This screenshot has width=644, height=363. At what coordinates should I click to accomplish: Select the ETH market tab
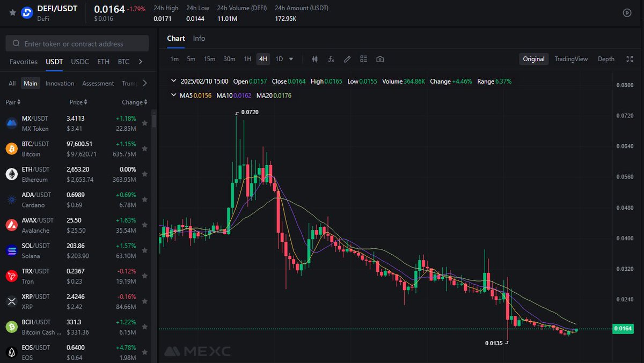pos(104,62)
